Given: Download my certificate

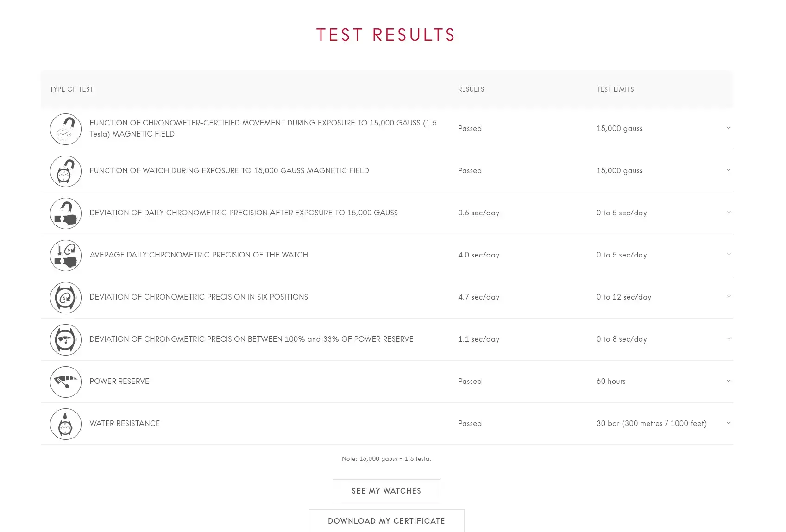Looking at the screenshot, I should [386, 521].
